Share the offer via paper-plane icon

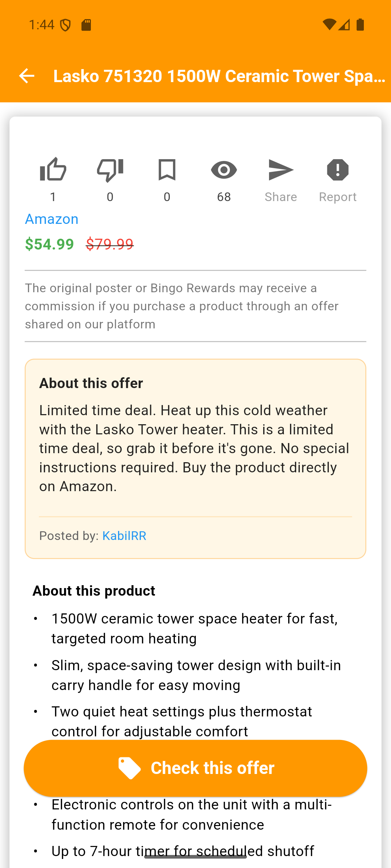click(x=281, y=170)
